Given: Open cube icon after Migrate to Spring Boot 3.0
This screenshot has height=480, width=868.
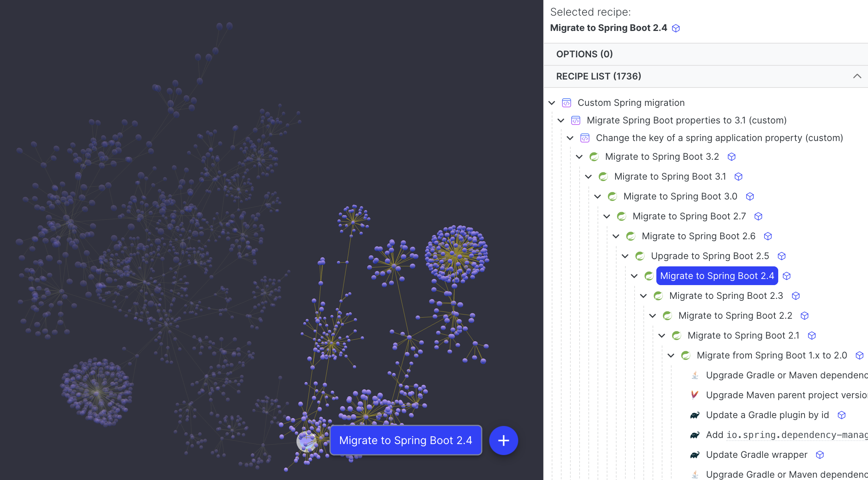Looking at the screenshot, I should point(750,196).
